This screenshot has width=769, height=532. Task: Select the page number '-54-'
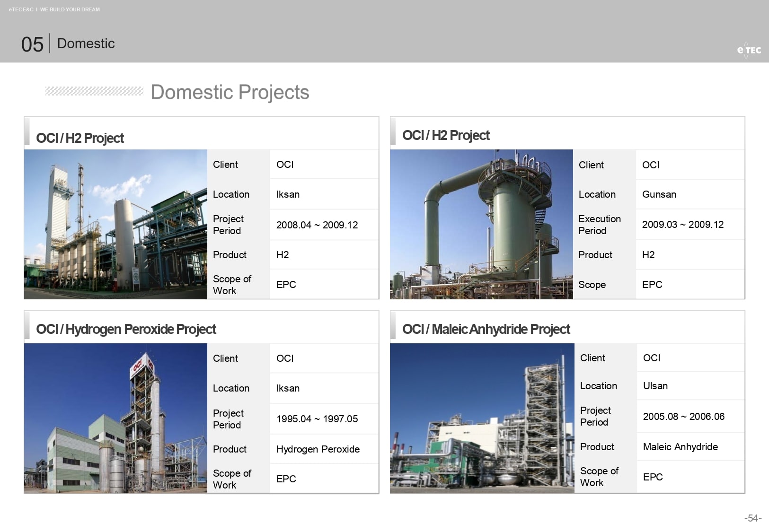click(753, 518)
